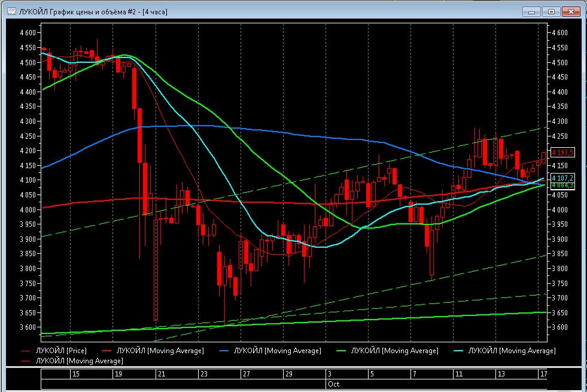Select ЛУКОЙЛ [Price] legend entry

coord(60,351)
